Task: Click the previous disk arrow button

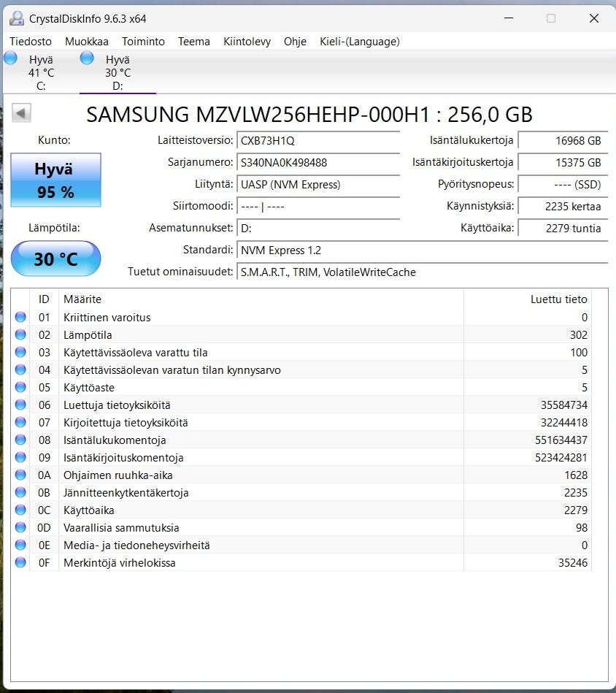Action: pyautogui.click(x=21, y=113)
